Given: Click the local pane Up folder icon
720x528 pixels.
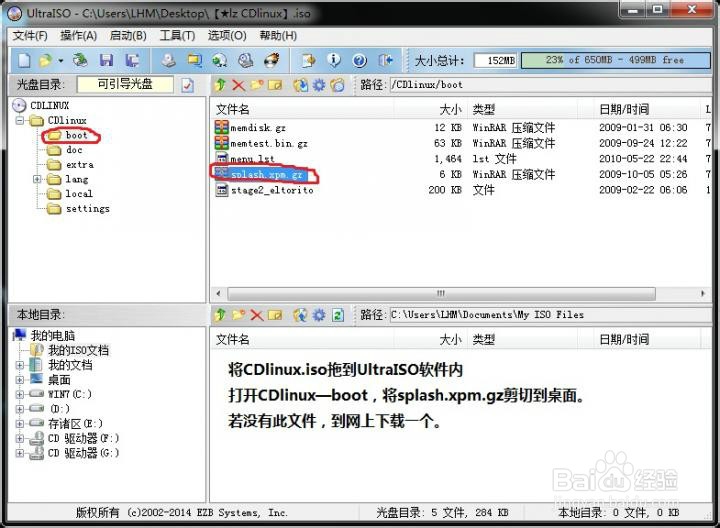Looking at the screenshot, I should [220, 315].
